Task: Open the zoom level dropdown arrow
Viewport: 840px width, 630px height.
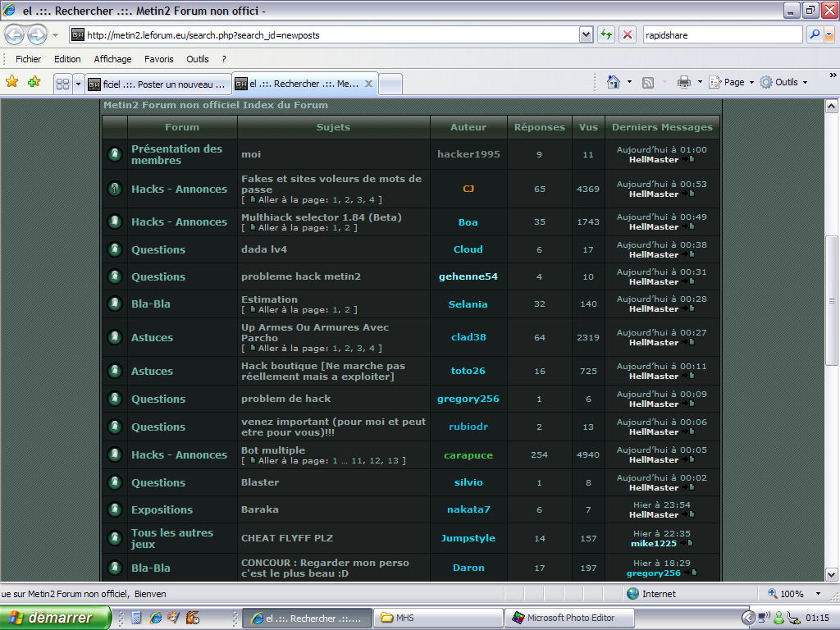Action: [x=818, y=594]
